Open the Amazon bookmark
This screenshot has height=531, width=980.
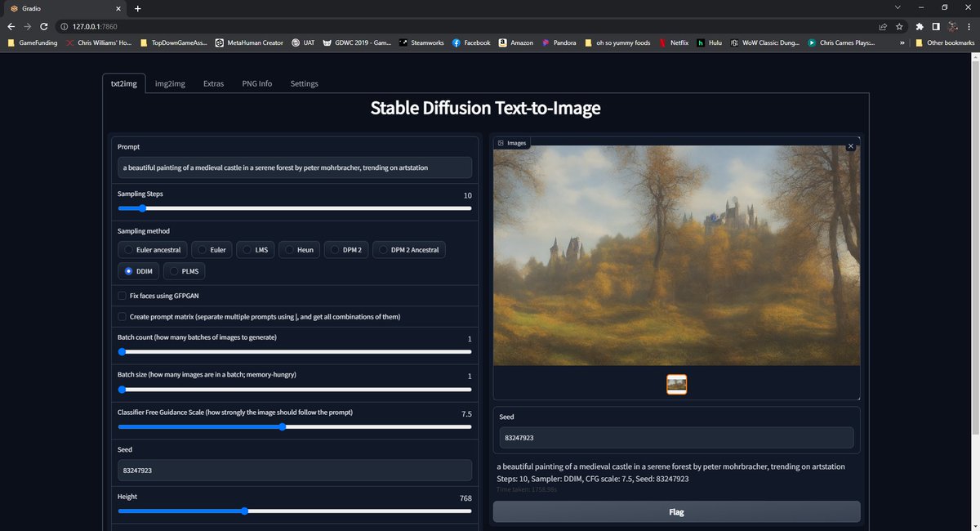(516, 42)
